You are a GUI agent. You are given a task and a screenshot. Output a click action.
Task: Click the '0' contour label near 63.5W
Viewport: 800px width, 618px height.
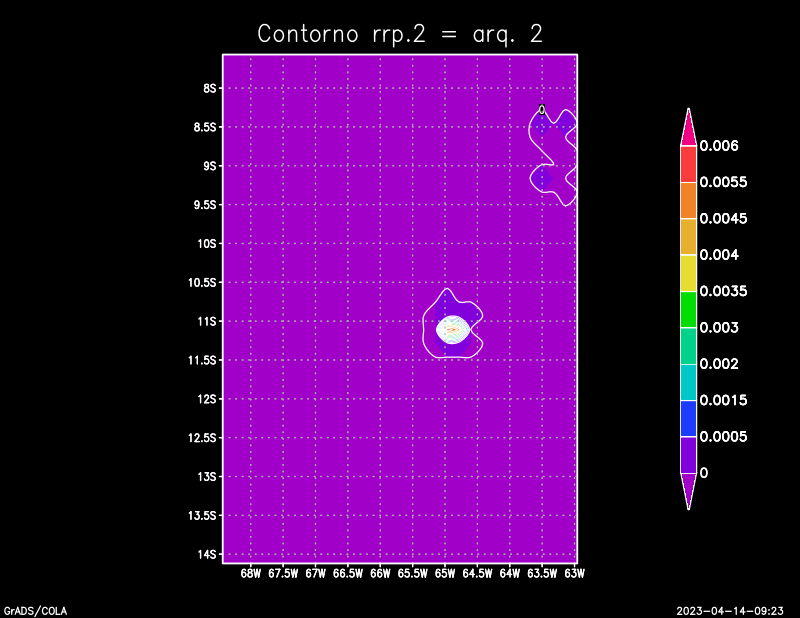[x=542, y=110]
